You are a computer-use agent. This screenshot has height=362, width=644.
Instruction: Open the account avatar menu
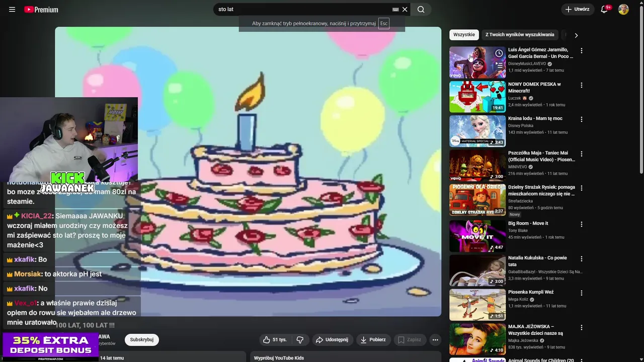point(623,10)
